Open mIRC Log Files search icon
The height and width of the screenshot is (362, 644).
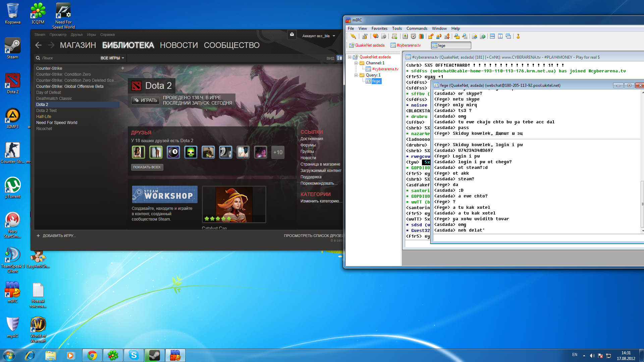coord(465,36)
